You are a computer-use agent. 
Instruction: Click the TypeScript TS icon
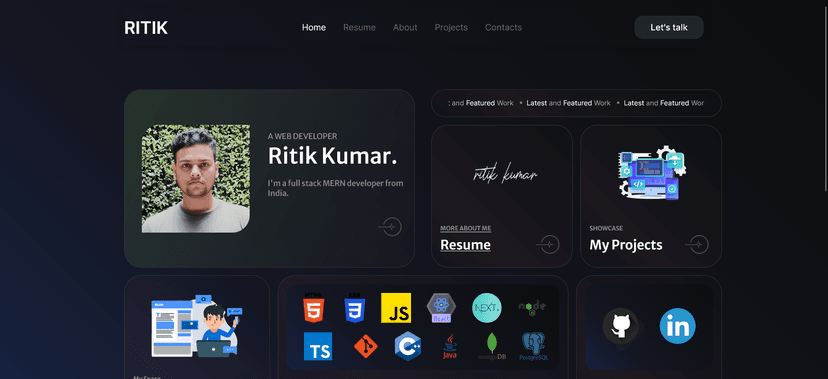(318, 346)
